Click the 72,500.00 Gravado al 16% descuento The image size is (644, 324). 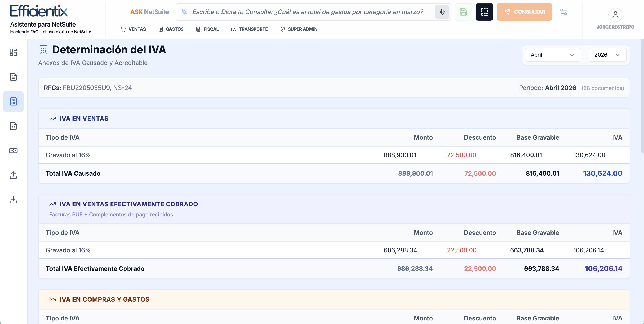coord(461,155)
